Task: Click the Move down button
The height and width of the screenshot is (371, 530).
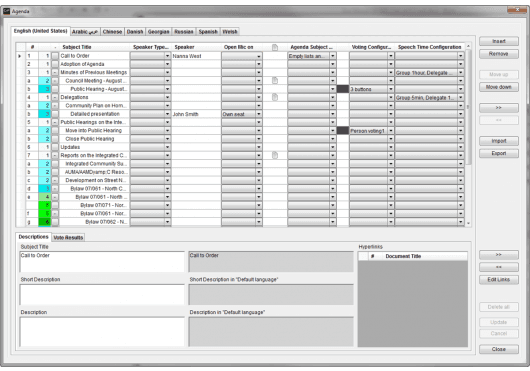Action: [x=499, y=87]
